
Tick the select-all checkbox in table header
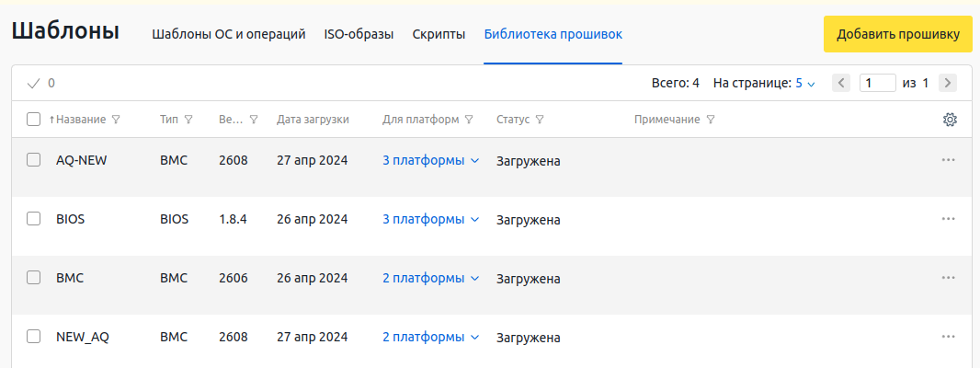pyautogui.click(x=34, y=120)
